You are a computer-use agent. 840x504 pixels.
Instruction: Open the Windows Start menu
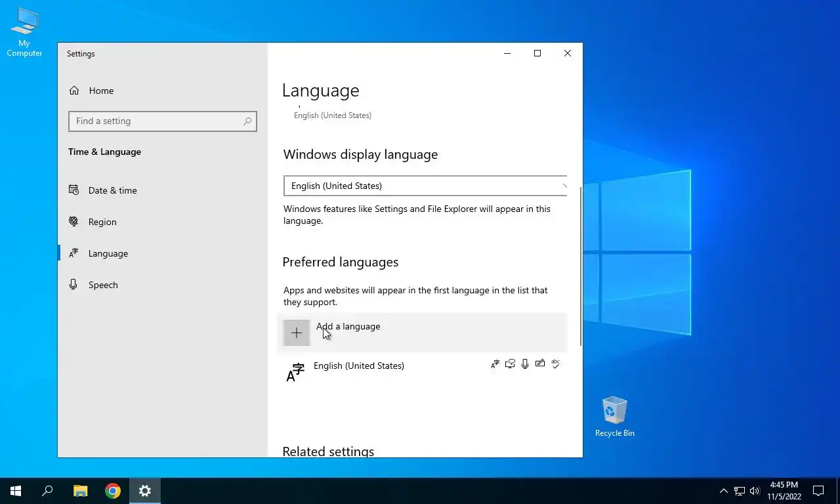[x=16, y=491]
